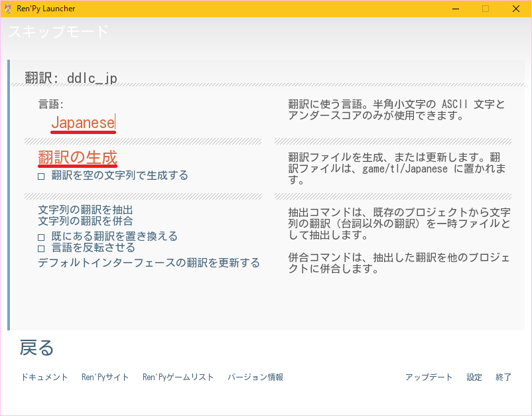Close the Ren'Py Launcher window

pos(515,9)
